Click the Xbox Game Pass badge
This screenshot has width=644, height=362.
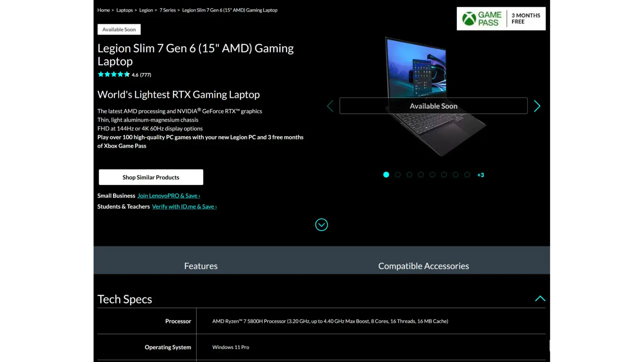pos(501,19)
